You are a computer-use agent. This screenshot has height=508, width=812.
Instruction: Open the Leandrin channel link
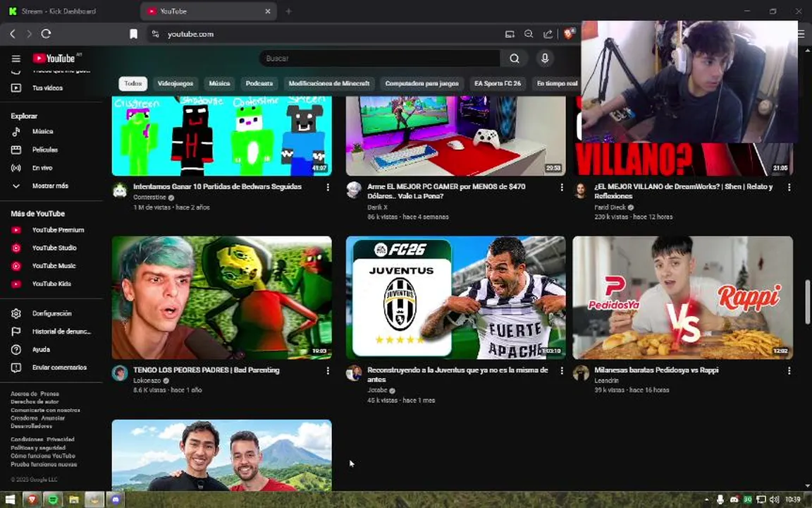[606, 380]
